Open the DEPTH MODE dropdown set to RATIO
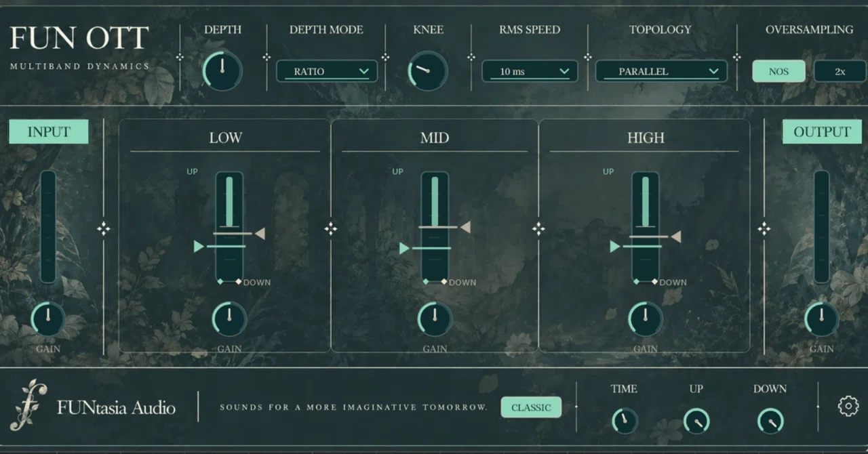868x454 pixels. pyautogui.click(x=327, y=71)
